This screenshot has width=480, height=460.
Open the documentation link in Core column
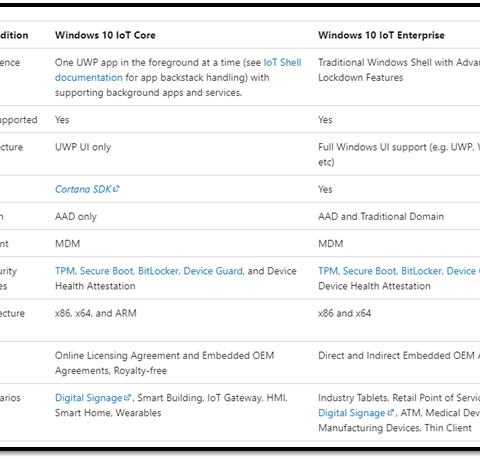[x=89, y=77]
